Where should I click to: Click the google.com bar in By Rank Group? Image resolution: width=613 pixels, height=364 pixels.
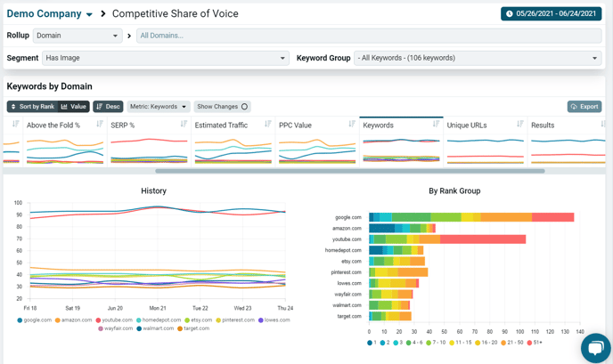(471, 217)
